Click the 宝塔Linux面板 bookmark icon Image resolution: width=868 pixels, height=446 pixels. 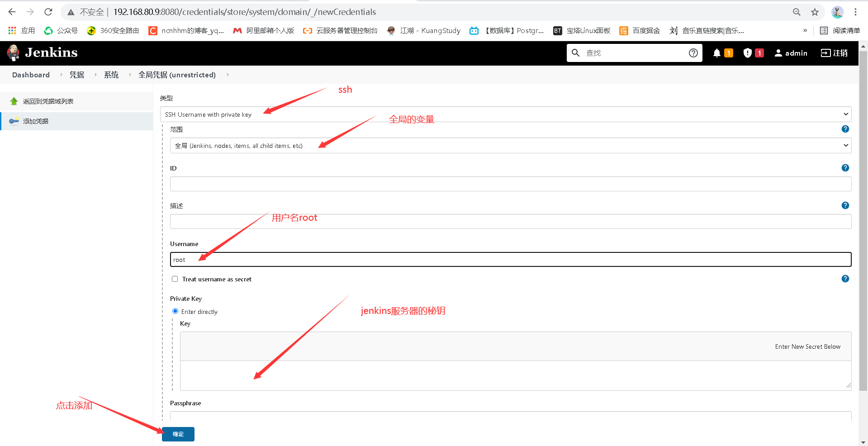[558, 30]
